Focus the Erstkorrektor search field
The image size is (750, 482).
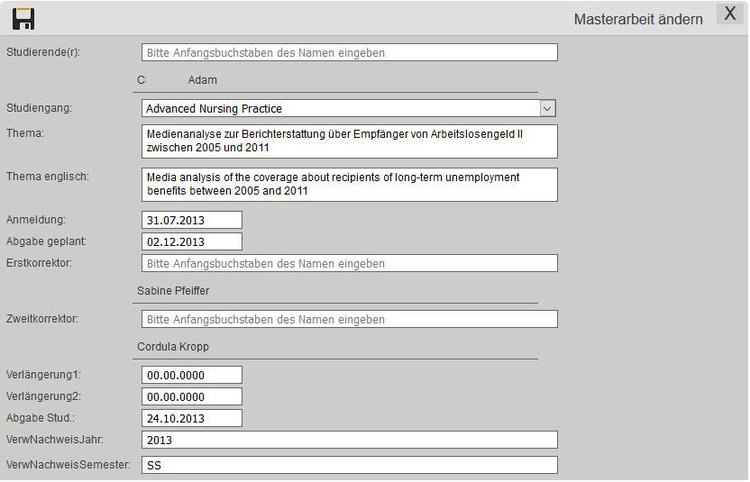click(x=349, y=264)
